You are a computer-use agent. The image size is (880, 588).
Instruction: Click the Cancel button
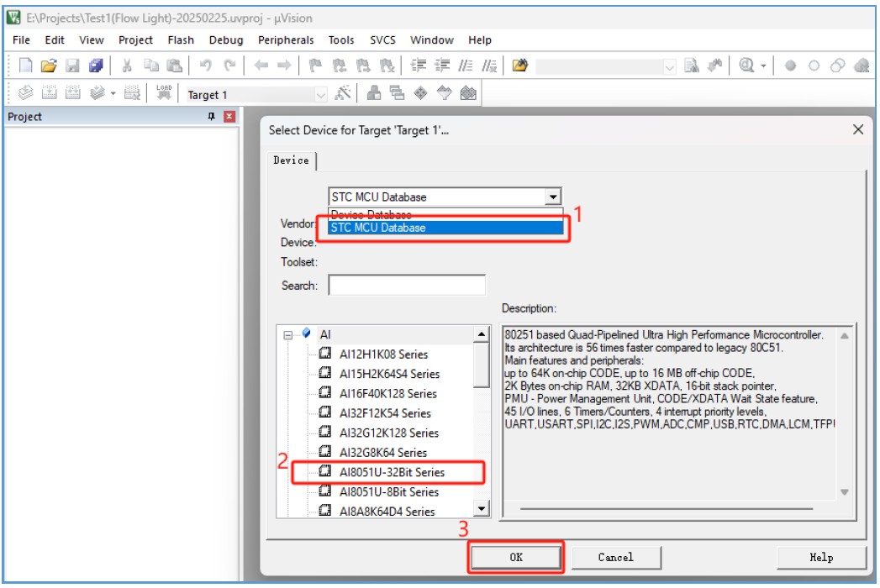(615, 557)
